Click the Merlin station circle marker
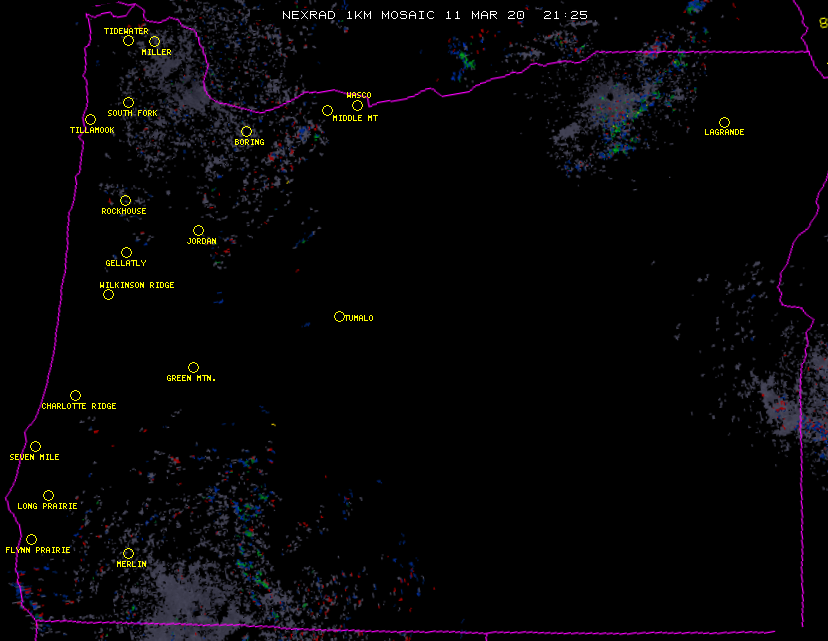The width and height of the screenshot is (828, 641). pos(128,554)
